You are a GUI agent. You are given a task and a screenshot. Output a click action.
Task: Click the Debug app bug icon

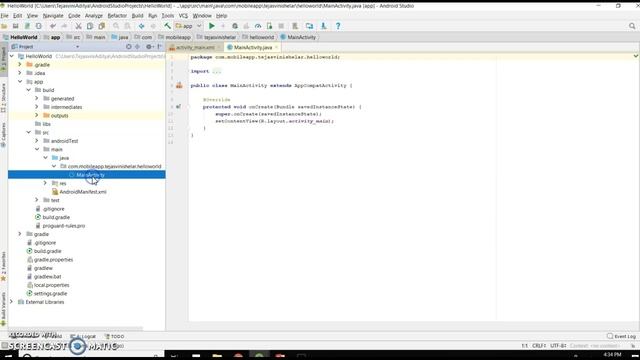[x=235, y=26]
